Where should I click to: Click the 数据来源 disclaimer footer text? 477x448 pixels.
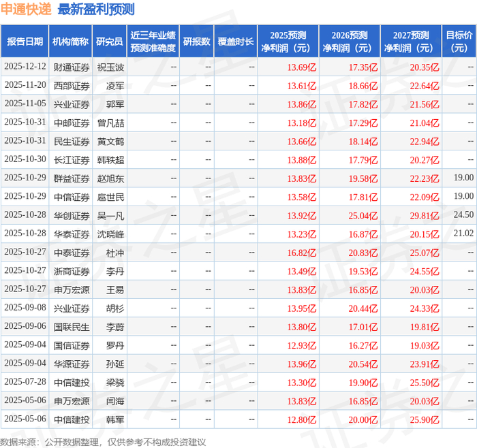(103, 442)
